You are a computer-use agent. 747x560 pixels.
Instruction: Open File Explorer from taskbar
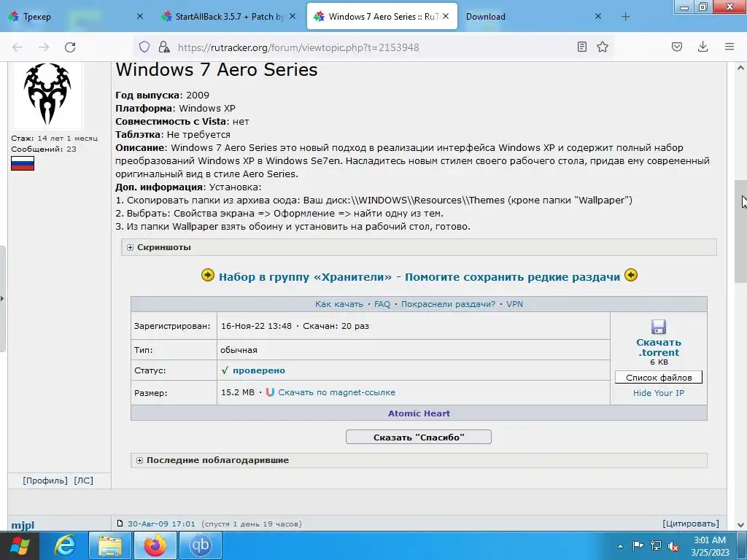[x=110, y=545]
